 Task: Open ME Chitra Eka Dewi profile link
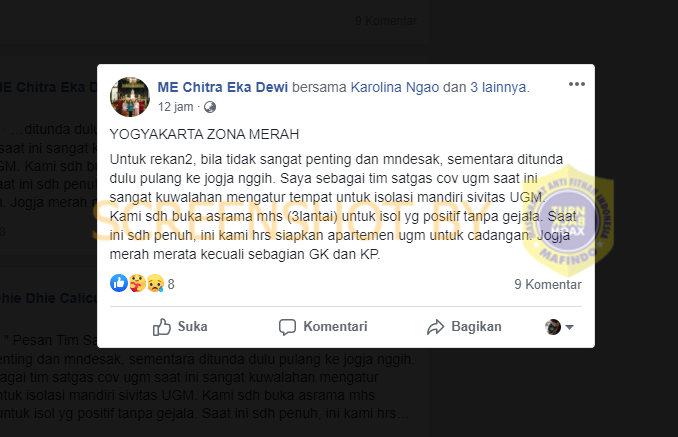point(222,87)
